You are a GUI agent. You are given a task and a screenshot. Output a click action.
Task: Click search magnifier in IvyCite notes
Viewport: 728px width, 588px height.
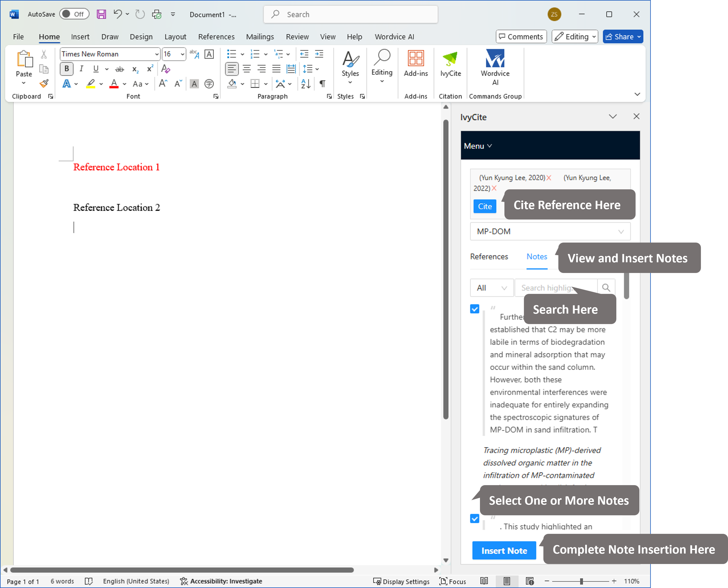tap(606, 287)
